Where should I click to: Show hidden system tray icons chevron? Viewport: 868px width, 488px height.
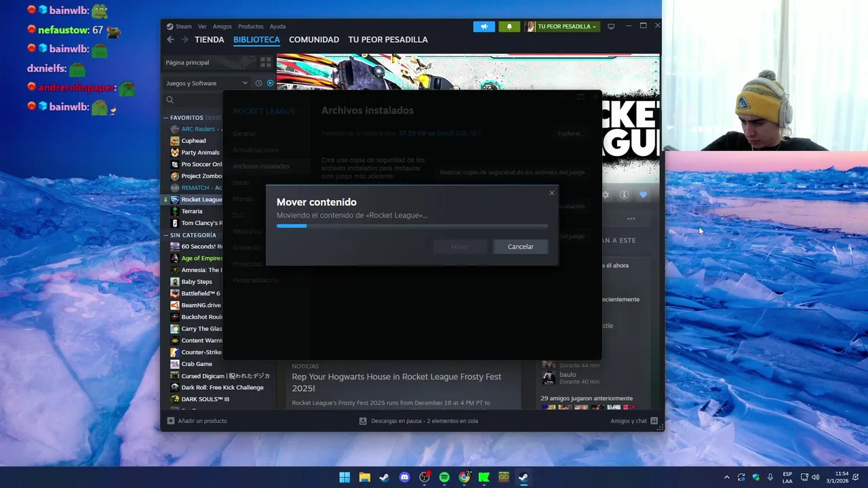[x=727, y=477]
